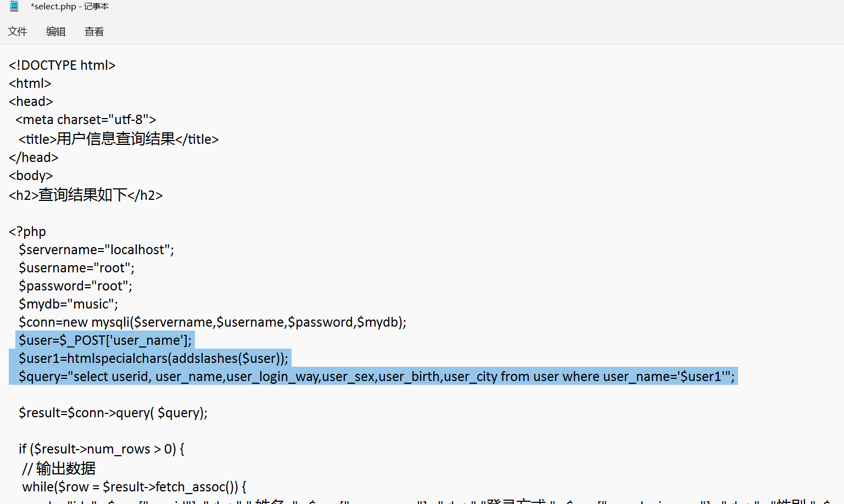The width and height of the screenshot is (844, 504).
Task: Open the 文件 menu
Action: [18, 32]
